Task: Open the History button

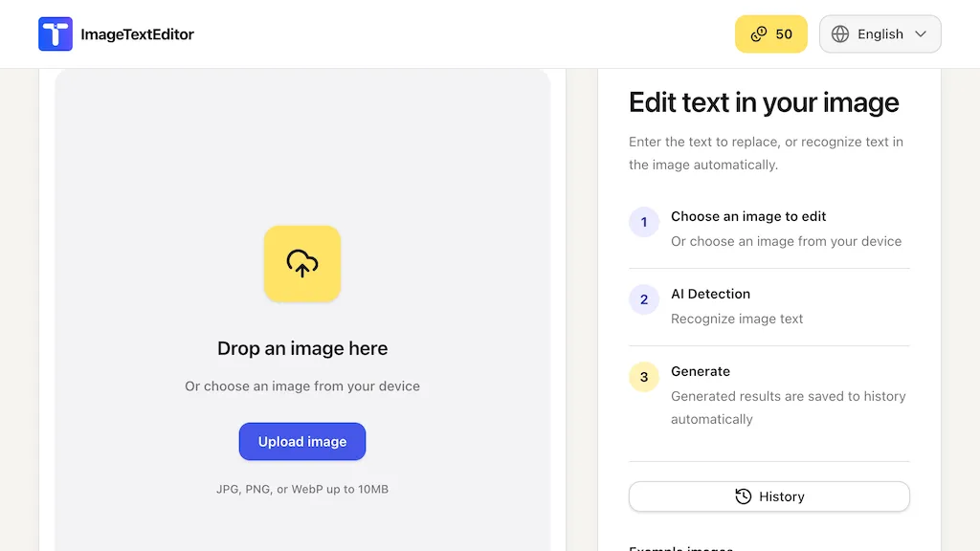Action: click(769, 496)
